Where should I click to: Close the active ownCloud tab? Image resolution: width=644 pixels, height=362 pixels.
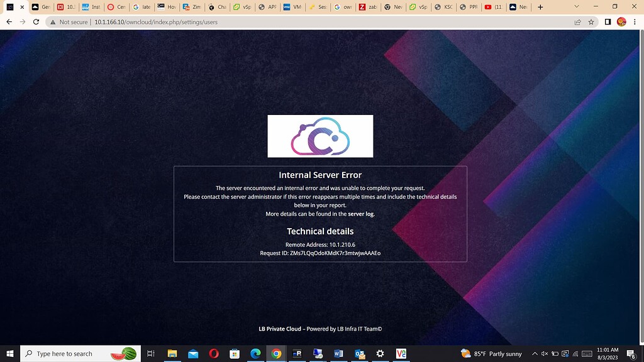(x=22, y=7)
